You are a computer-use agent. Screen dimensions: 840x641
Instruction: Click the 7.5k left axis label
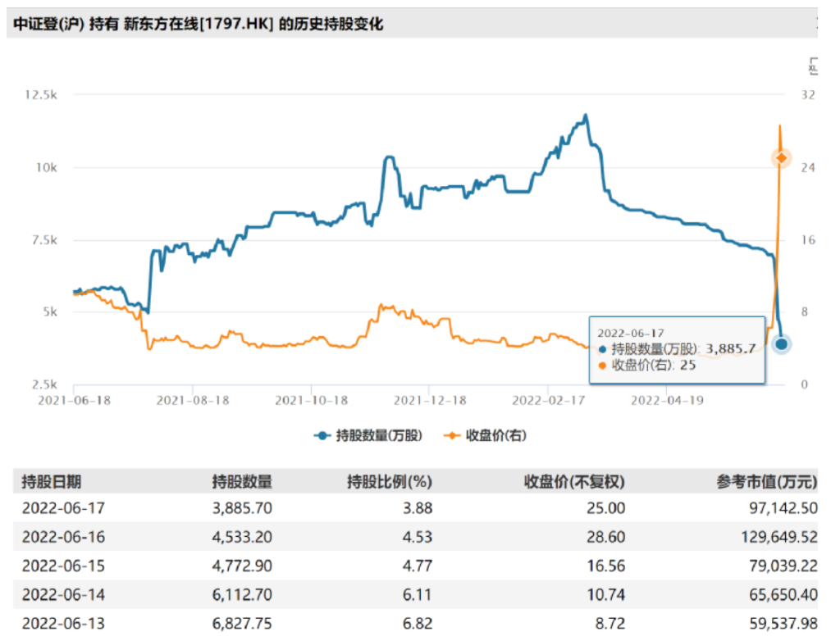pos(44,240)
